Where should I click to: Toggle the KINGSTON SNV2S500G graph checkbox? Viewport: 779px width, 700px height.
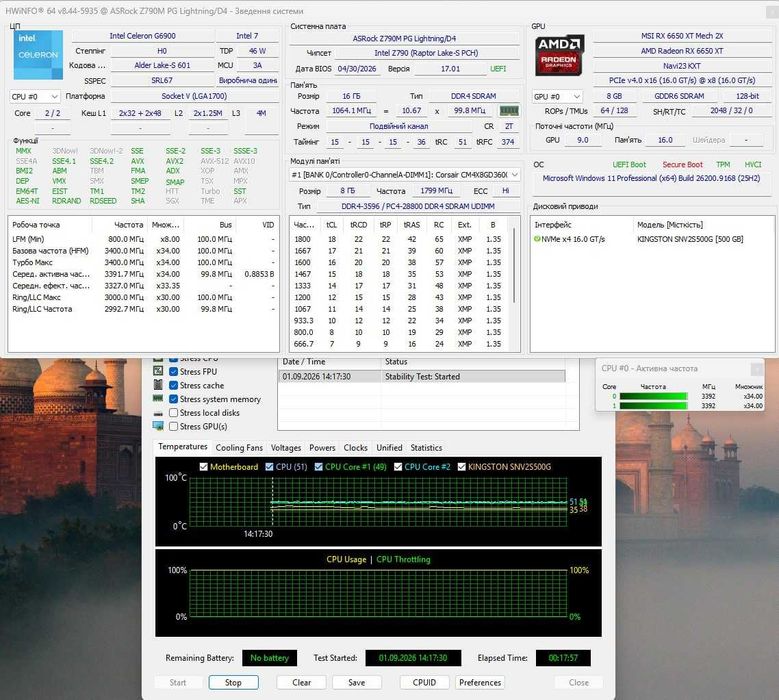point(462,467)
